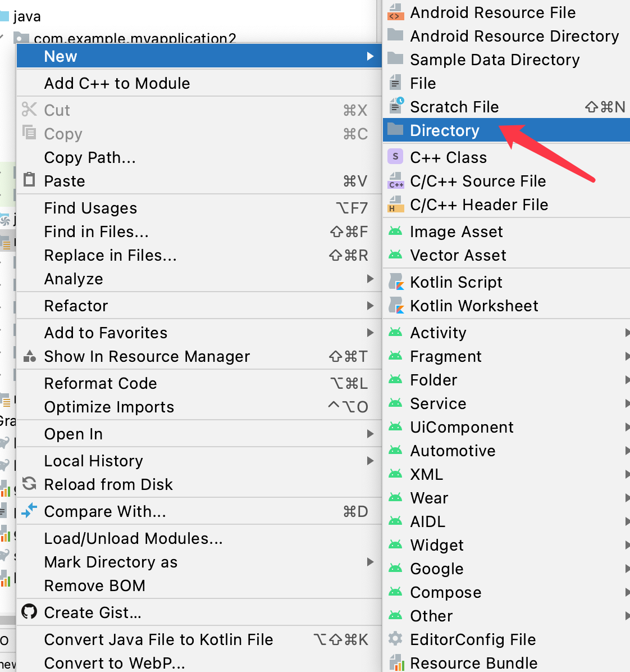Expand the Activity submenu arrow

627,333
